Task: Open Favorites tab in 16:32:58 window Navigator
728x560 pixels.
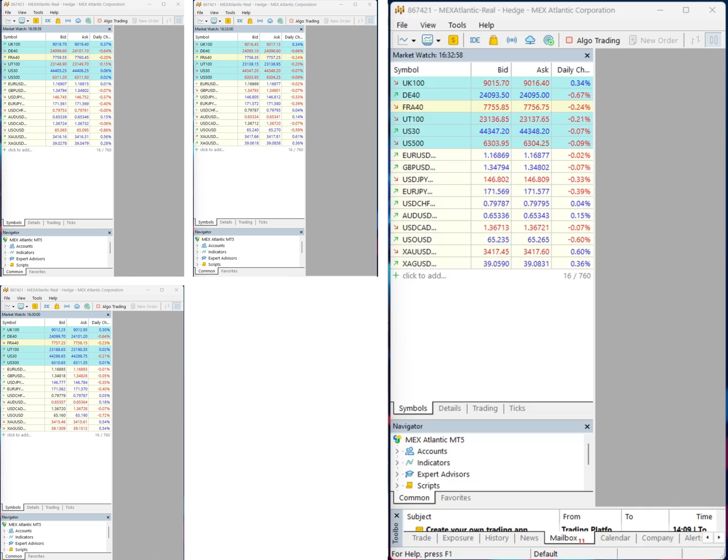Action: 456,498
